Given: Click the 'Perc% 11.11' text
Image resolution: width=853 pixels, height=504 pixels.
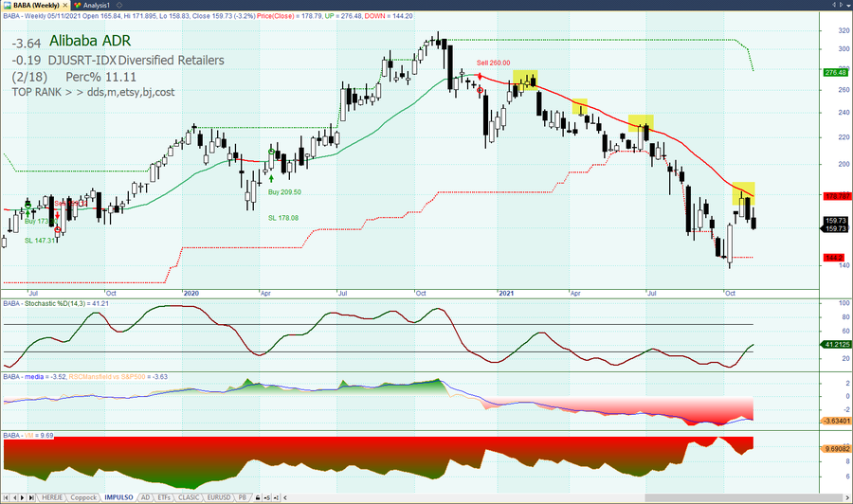Looking at the screenshot, I should (100, 77).
